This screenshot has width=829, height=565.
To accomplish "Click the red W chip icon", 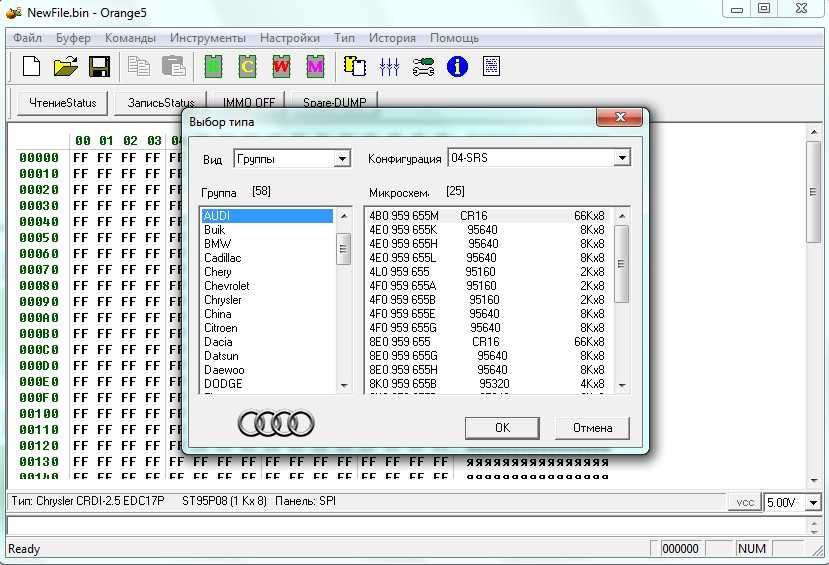I will point(281,67).
